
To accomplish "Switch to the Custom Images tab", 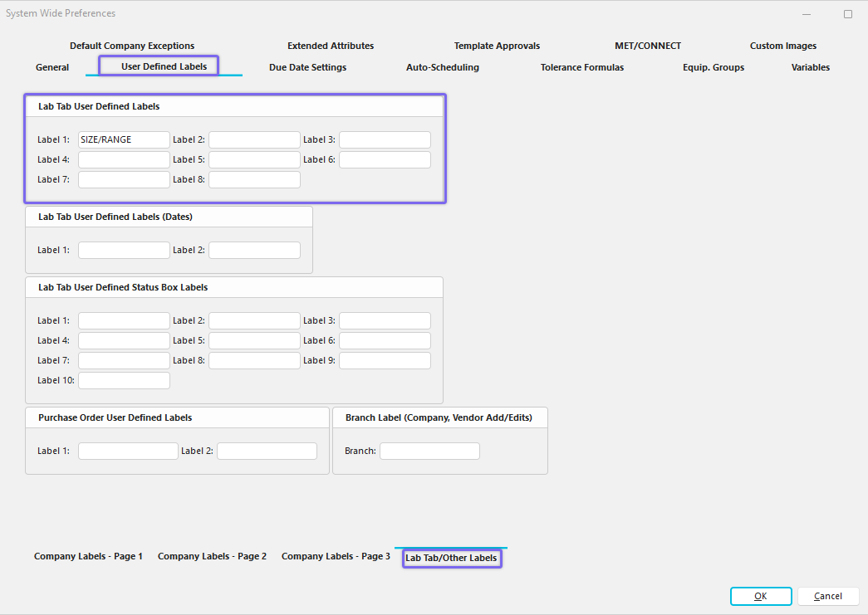I will coord(782,46).
